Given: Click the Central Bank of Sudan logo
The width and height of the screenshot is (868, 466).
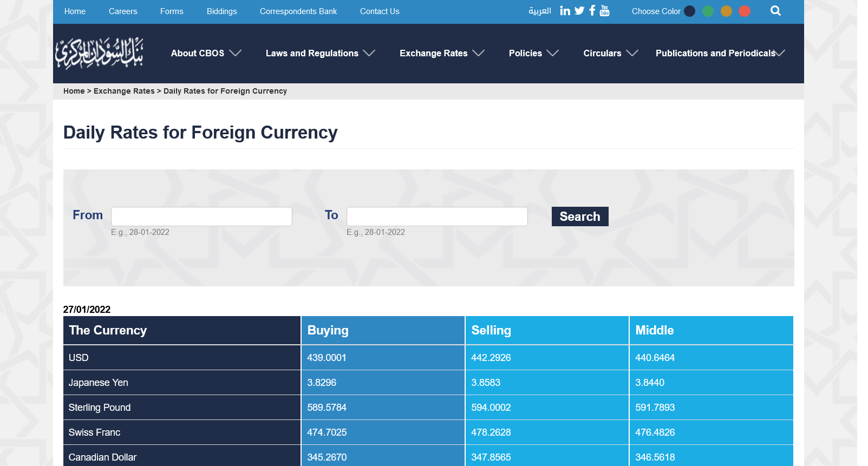Looking at the screenshot, I should (99, 53).
